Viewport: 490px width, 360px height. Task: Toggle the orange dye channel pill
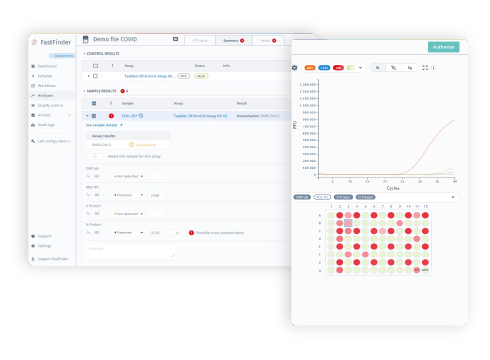pyautogui.click(x=310, y=68)
